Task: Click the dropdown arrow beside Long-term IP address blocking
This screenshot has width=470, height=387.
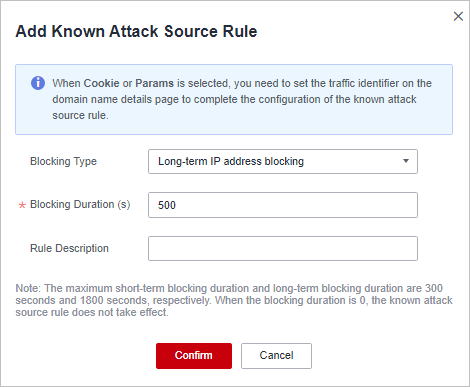Action: [x=406, y=161]
